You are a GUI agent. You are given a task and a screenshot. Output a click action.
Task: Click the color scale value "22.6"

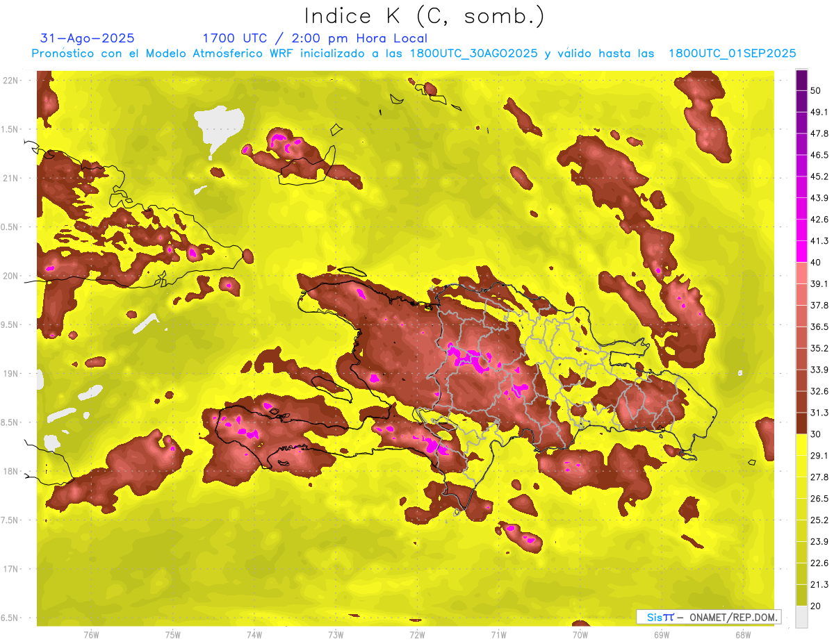(x=819, y=563)
